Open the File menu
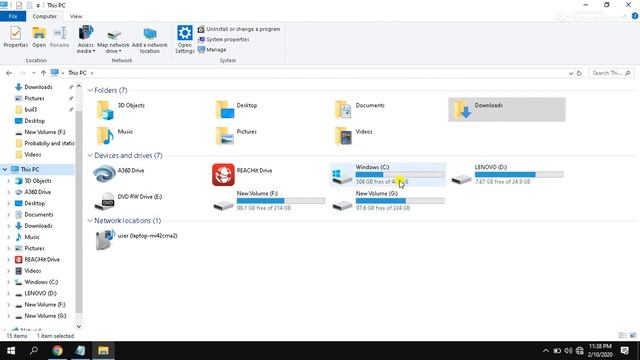Image resolution: width=640 pixels, height=360 pixels. (13, 16)
